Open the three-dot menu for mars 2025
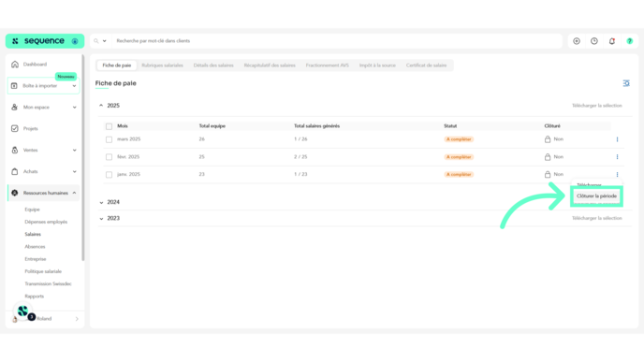The height and width of the screenshot is (362, 644). [x=617, y=139]
